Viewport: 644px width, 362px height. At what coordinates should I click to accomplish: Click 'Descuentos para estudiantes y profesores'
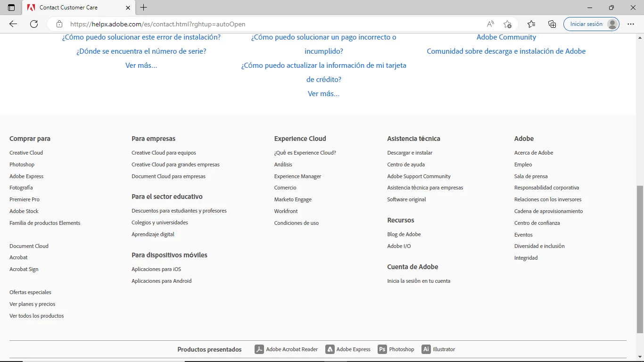pyautogui.click(x=179, y=211)
